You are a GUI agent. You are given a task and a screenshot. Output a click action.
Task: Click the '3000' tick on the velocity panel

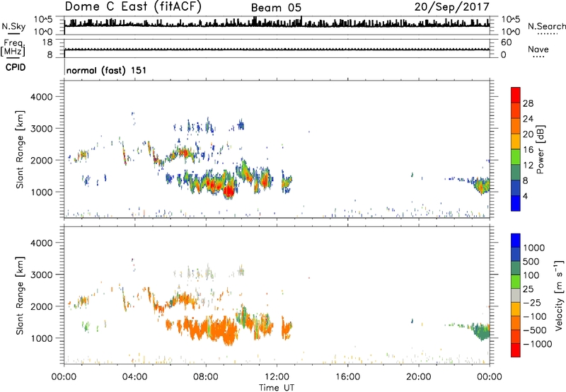(41, 275)
